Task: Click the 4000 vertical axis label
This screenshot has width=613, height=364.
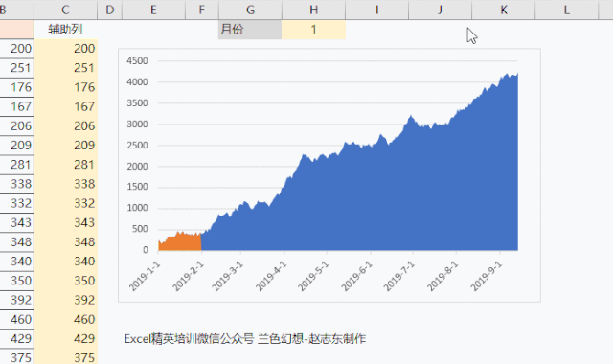Action: coord(137,82)
